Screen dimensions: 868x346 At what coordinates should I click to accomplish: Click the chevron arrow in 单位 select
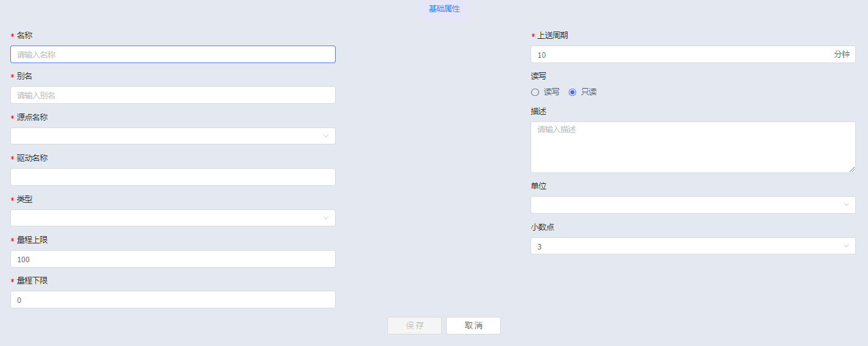pyautogui.click(x=846, y=205)
